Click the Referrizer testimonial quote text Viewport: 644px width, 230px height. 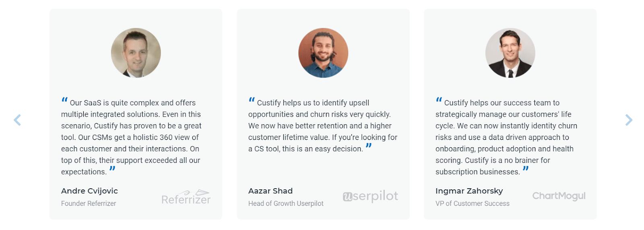click(x=131, y=137)
